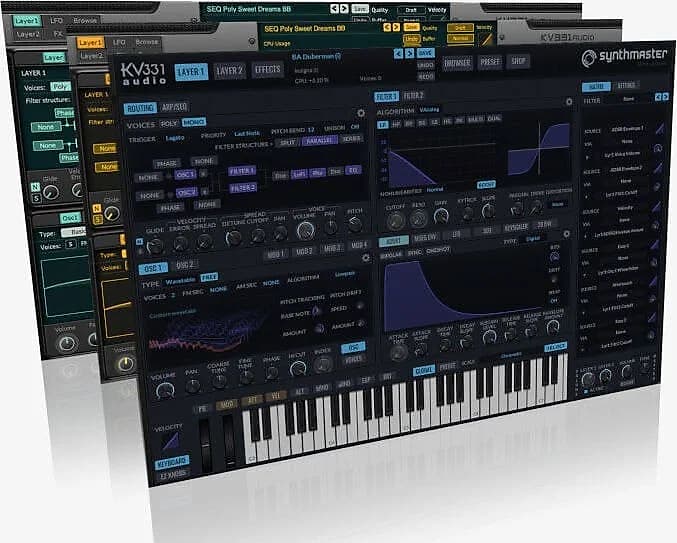Set filter structure to Split

(x=288, y=142)
